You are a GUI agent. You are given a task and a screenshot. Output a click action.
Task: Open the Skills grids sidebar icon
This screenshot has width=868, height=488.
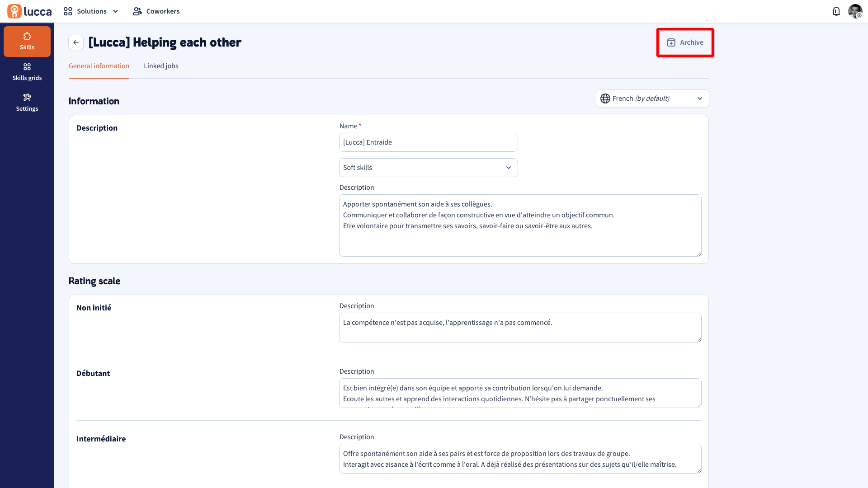coord(27,67)
